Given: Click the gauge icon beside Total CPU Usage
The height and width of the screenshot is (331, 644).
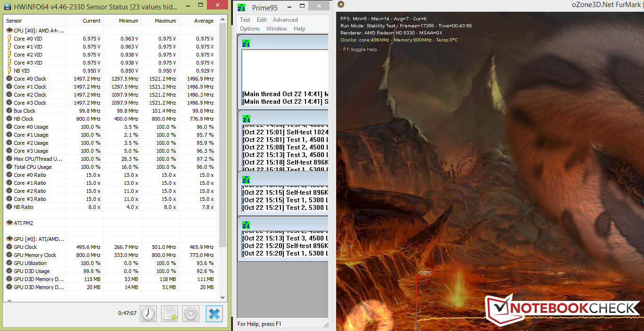Looking at the screenshot, I should [9, 167].
